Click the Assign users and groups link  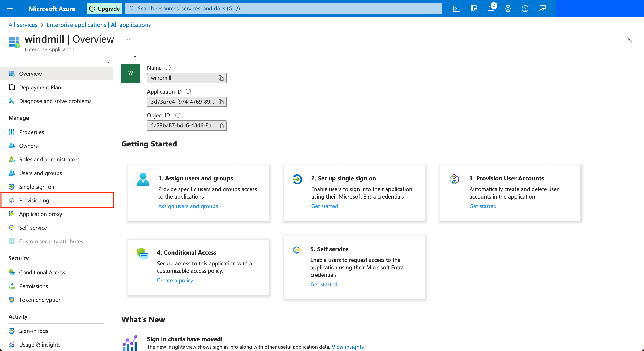point(188,206)
